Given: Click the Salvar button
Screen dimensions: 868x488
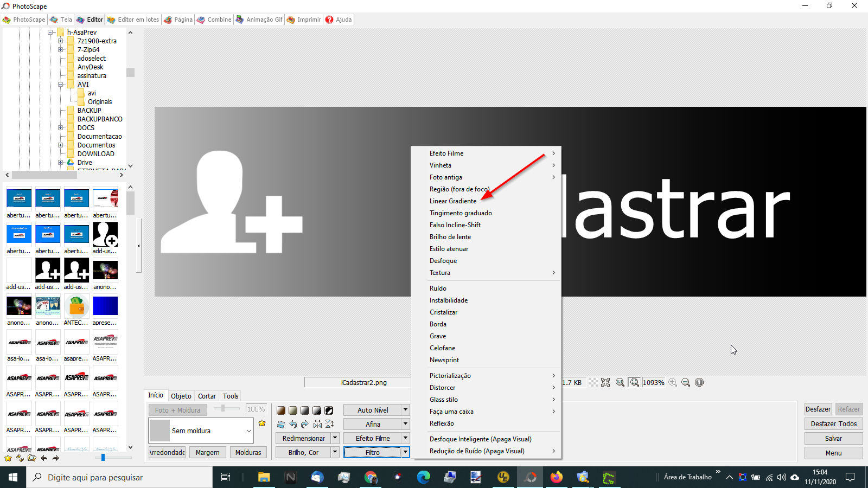Looking at the screenshot, I should pyautogui.click(x=833, y=439).
